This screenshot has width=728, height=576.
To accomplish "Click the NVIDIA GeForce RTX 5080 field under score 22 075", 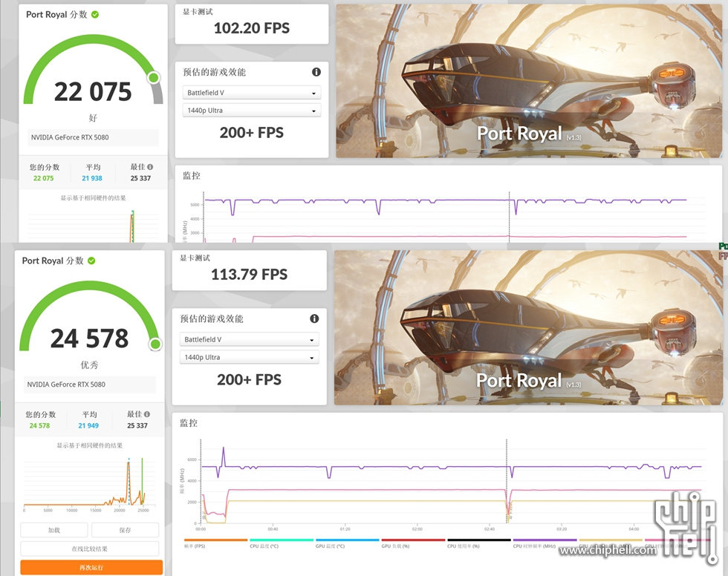I will (94, 137).
